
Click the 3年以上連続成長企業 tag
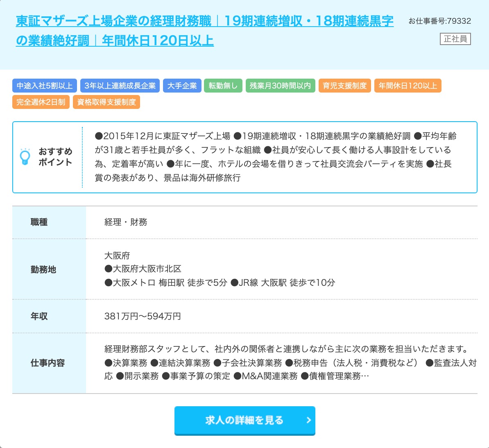[x=120, y=86]
